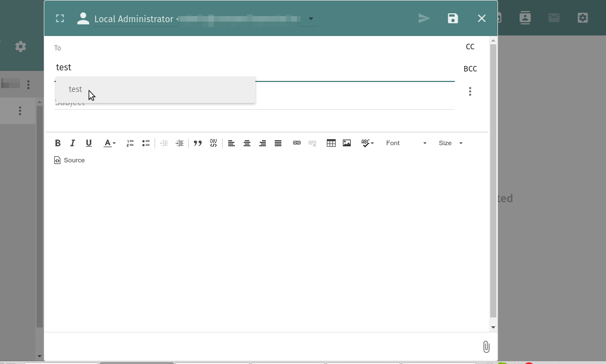Viewport: 606px width, 364px height.
Task: Add a CC recipient field
Action: point(470,47)
